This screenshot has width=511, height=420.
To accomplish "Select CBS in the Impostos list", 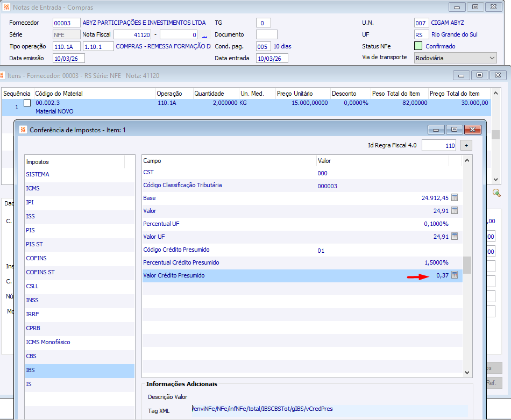I will pos(31,356).
